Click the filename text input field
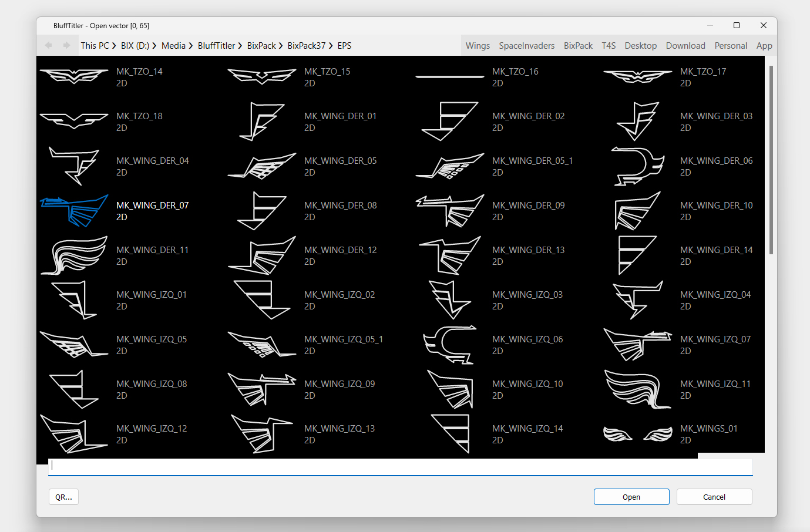 tap(400, 466)
